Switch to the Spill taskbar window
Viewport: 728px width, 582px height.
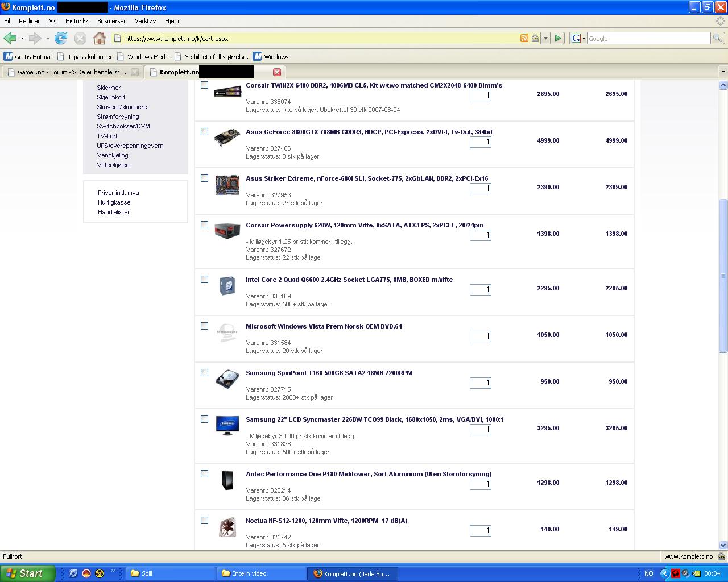(x=170, y=573)
